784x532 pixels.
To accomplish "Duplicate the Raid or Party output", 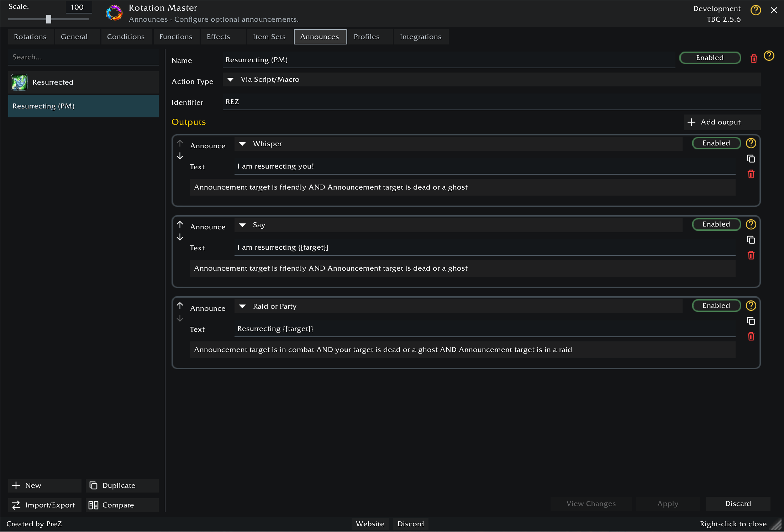I will click(751, 321).
